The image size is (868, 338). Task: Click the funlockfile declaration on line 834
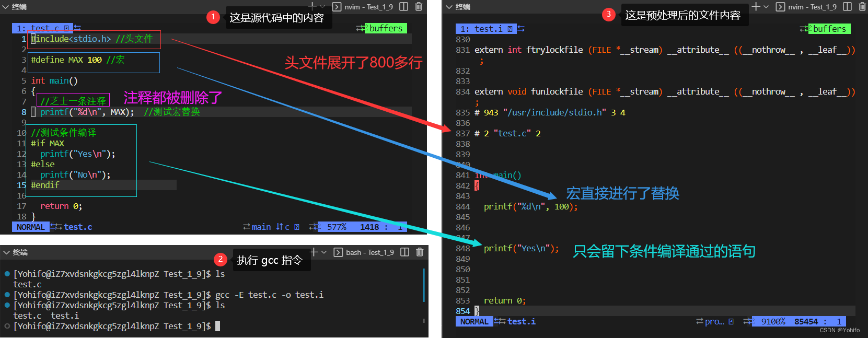665,91
